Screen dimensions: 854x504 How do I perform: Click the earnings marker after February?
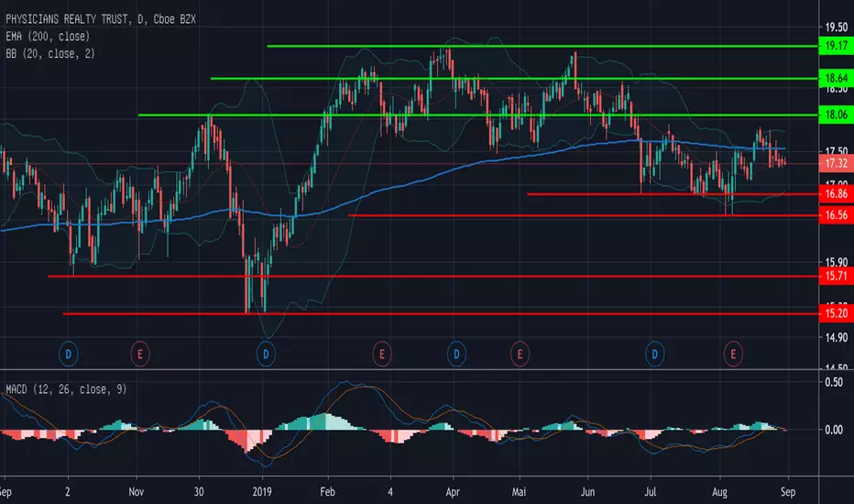tap(382, 354)
